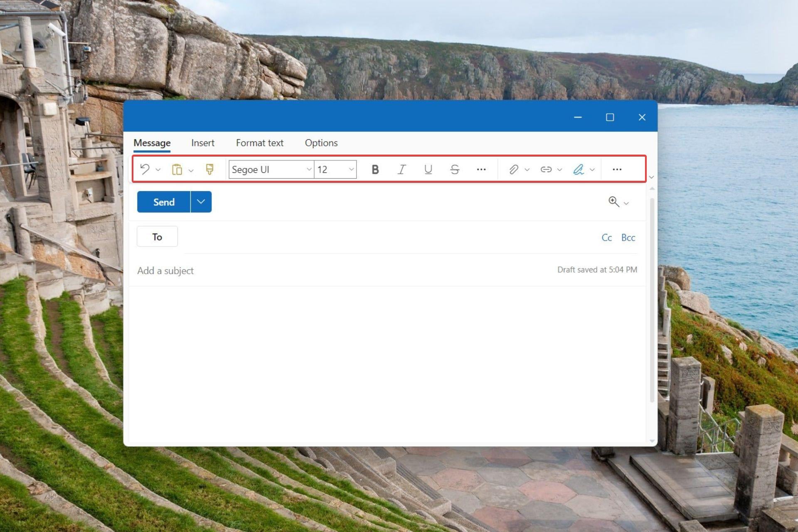Click the Bcc link
Viewport: 798px width, 532px height.
[628, 237]
